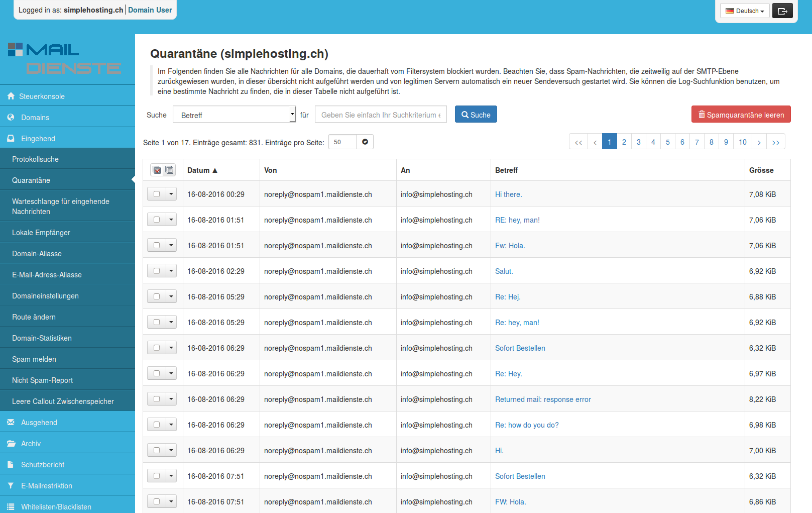812x513 pixels.
Task: Tick the checkbox for 'Salut.' email
Action: point(157,271)
